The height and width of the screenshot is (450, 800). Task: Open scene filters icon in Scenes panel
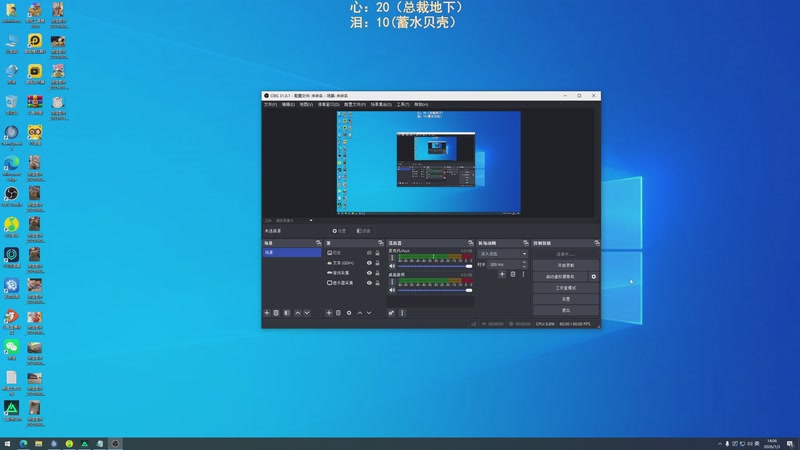click(287, 313)
